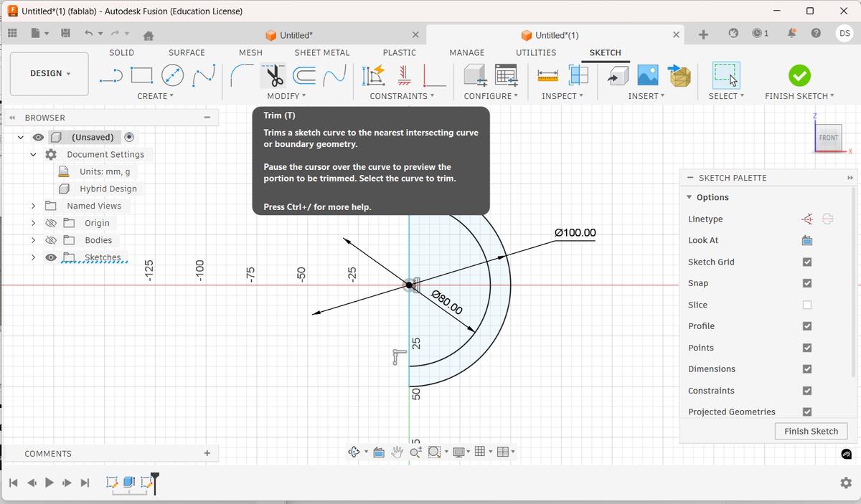Click the Finish Sketch button in palette
Screen dimensions: 861x504
click(811, 431)
